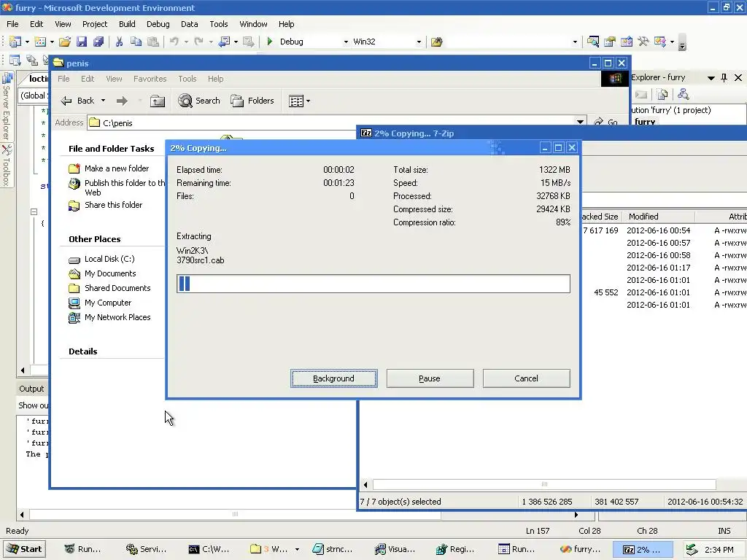Click the Forward arrow in Explorer window
747x560 pixels.
(122, 101)
